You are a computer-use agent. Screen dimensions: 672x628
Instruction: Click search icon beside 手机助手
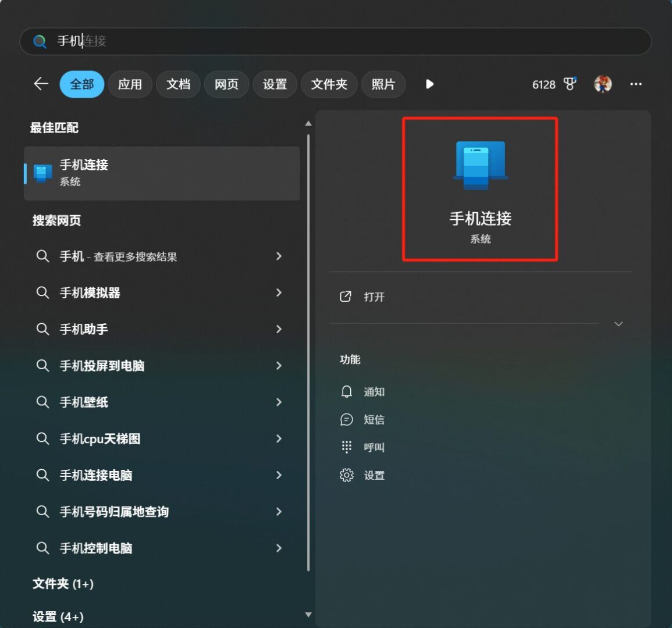42,329
